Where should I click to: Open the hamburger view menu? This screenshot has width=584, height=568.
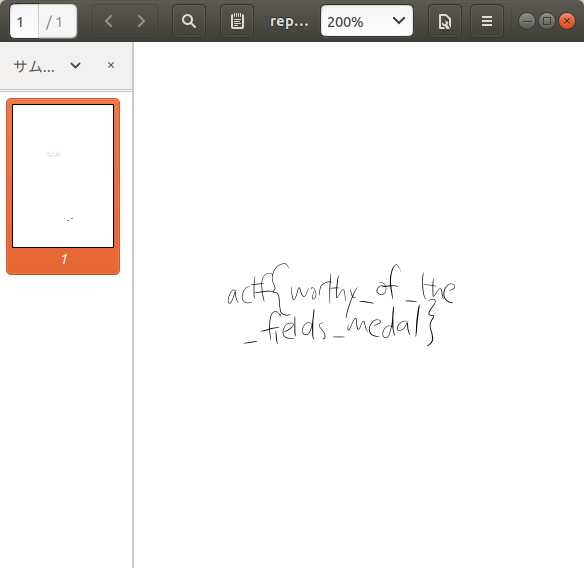[x=487, y=21]
